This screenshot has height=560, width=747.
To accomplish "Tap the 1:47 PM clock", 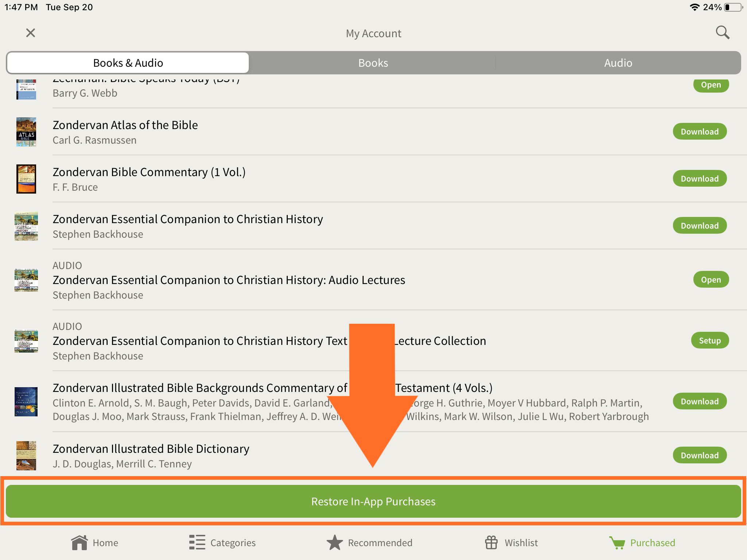I will 21,7.
